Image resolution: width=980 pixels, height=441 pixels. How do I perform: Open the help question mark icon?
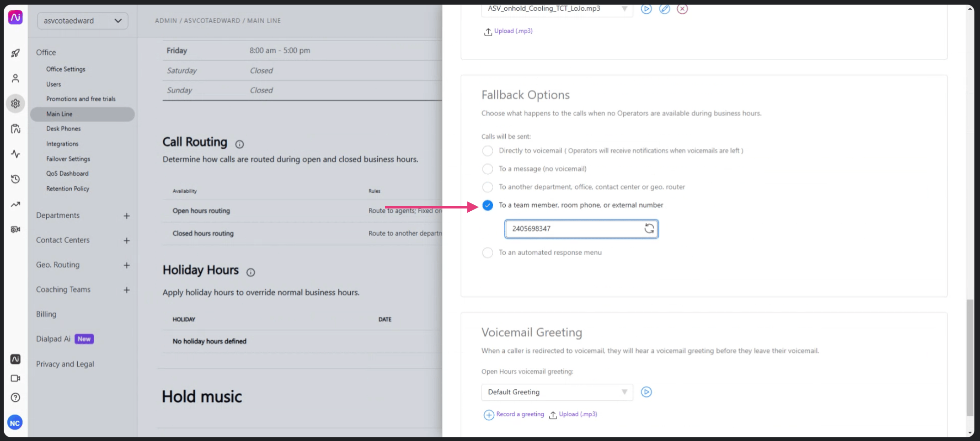(x=15, y=398)
